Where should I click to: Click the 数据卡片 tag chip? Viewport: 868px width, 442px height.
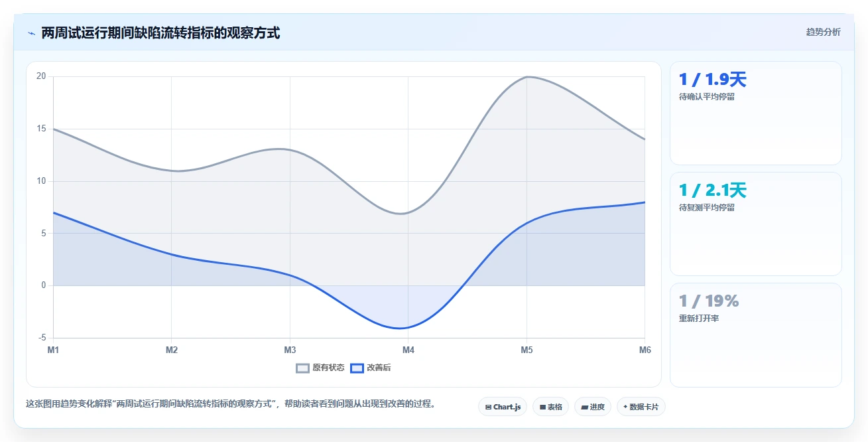(x=641, y=407)
